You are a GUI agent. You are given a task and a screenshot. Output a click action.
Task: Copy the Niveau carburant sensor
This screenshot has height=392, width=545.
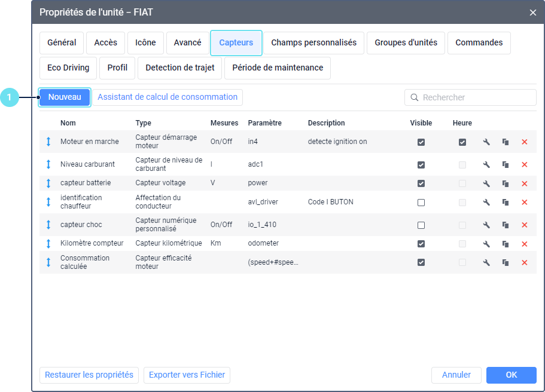(506, 165)
